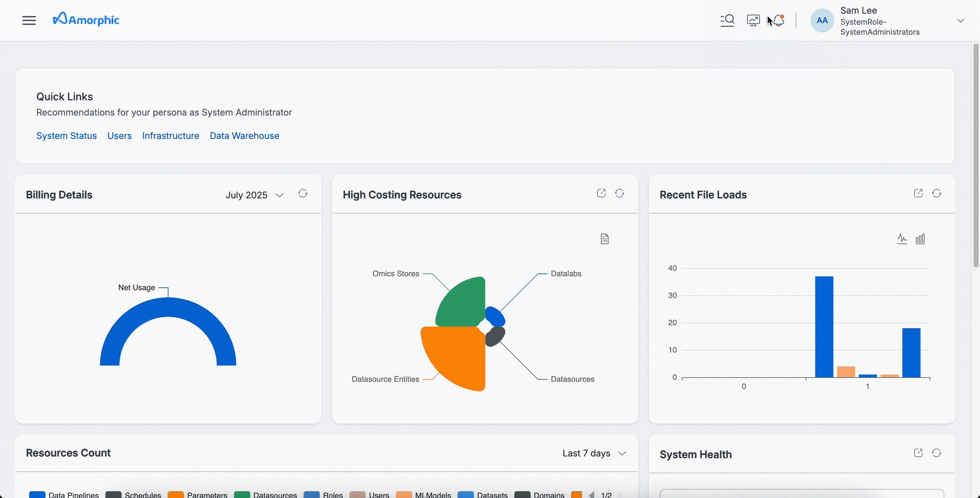Switch Recent File Loads to line chart view
This screenshot has height=498, width=980.
click(x=902, y=239)
